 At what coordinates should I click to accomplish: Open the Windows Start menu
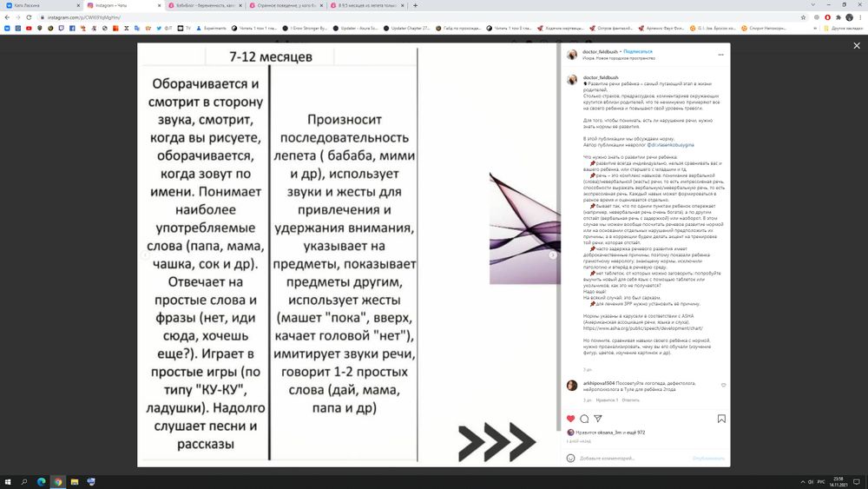[8, 482]
